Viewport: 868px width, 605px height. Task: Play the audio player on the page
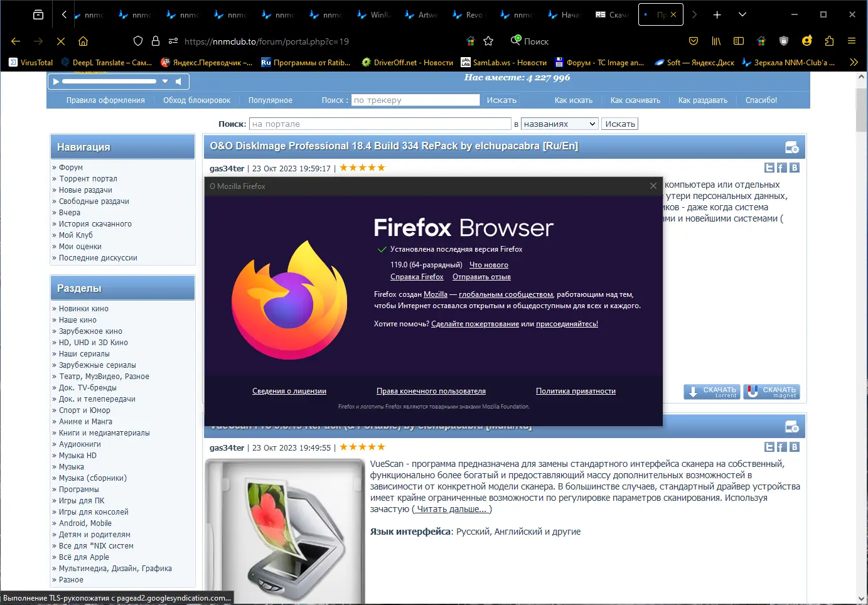click(56, 82)
